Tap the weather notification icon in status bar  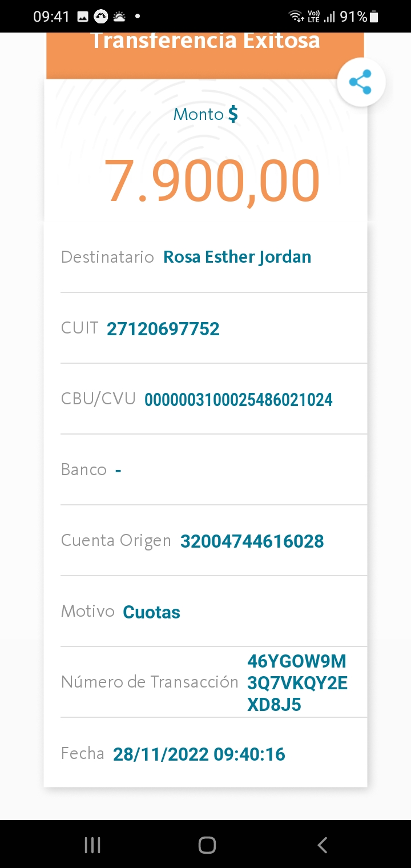click(119, 17)
